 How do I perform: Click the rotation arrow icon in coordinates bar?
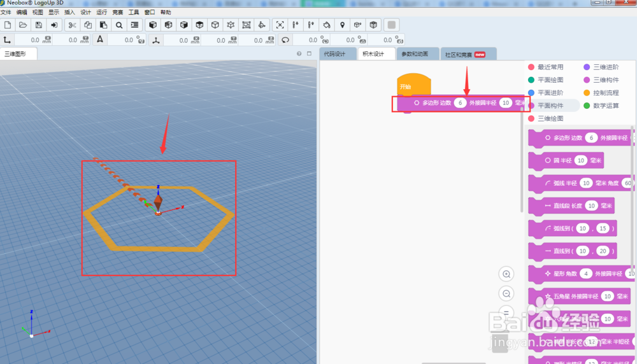(285, 39)
